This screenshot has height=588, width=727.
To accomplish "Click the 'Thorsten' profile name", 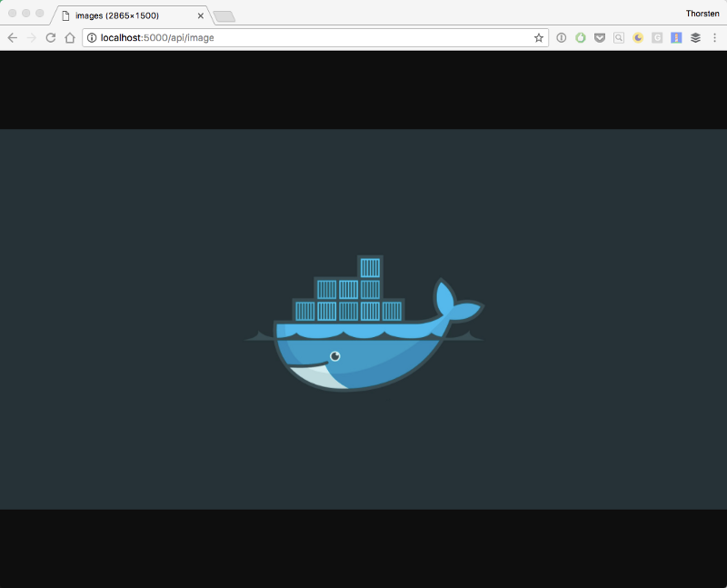I will [x=702, y=13].
